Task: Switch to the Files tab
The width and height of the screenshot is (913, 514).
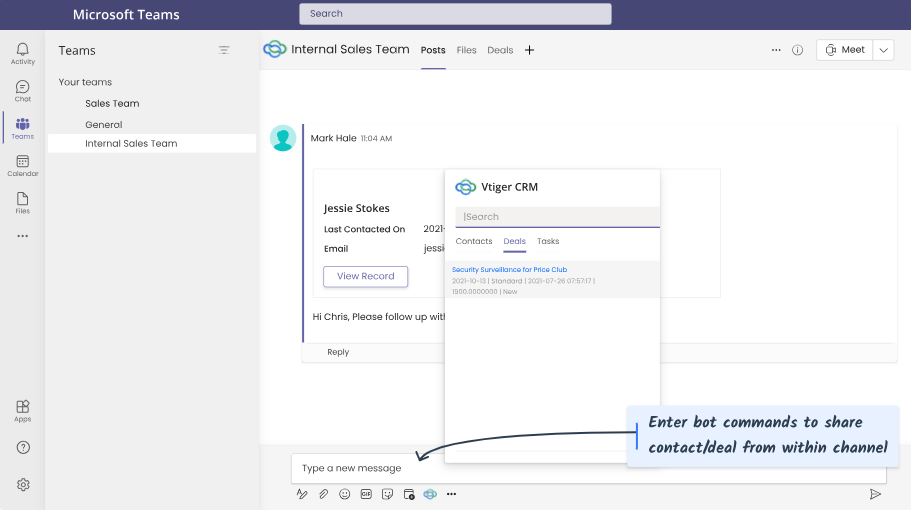Action: (x=466, y=50)
